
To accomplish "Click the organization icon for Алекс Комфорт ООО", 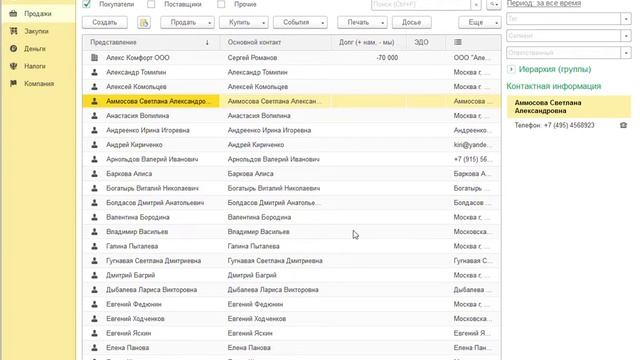I will tap(95, 58).
